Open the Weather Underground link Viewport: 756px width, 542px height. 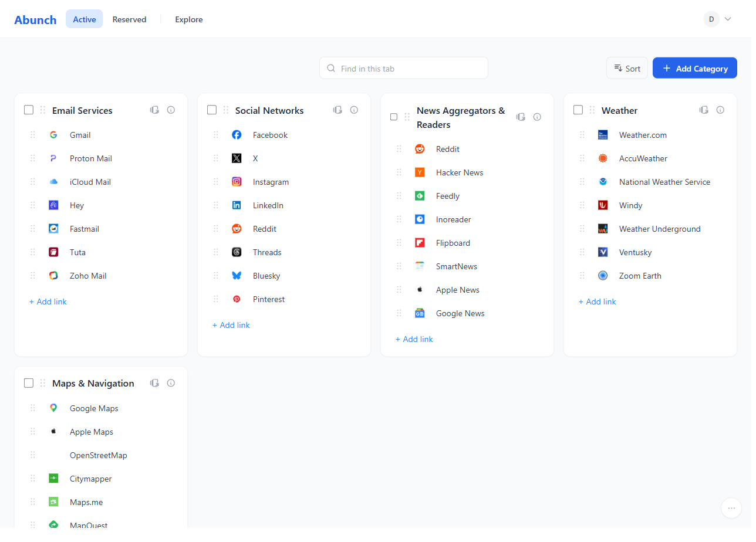pos(660,229)
